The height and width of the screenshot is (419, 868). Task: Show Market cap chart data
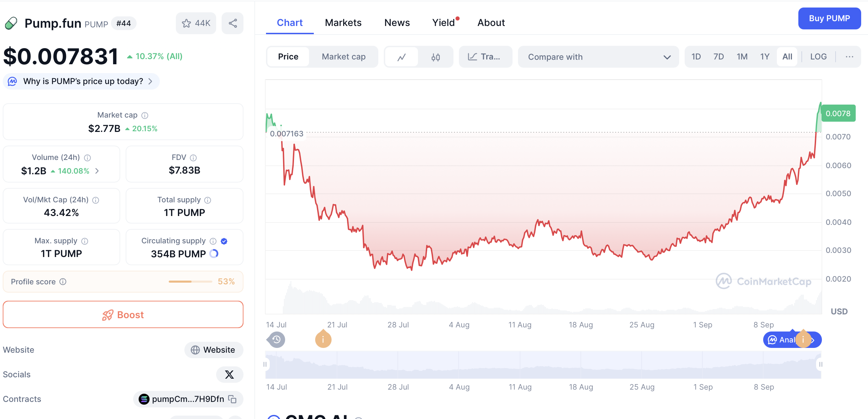(344, 57)
